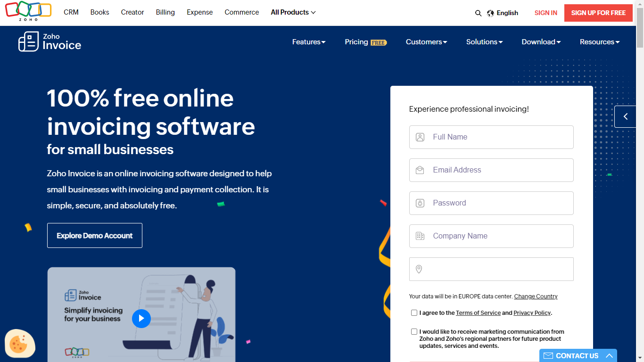Open Creator product link

[132, 12]
